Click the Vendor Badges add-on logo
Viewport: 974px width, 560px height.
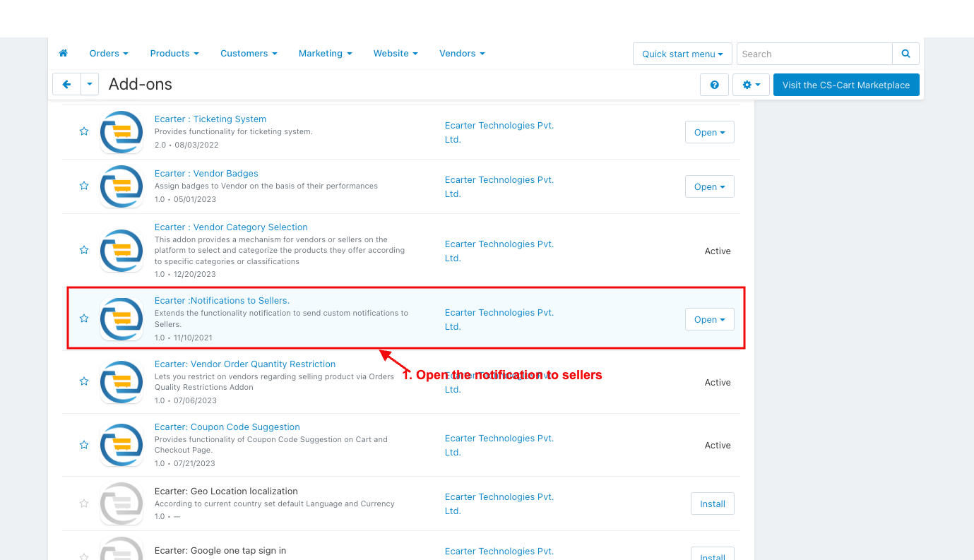[121, 186]
